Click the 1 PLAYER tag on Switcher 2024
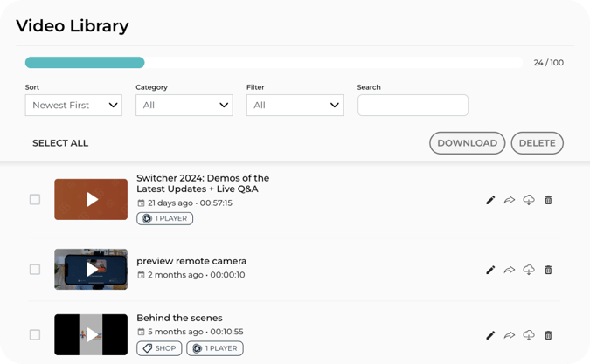590x364 pixels. pyautogui.click(x=165, y=218)
